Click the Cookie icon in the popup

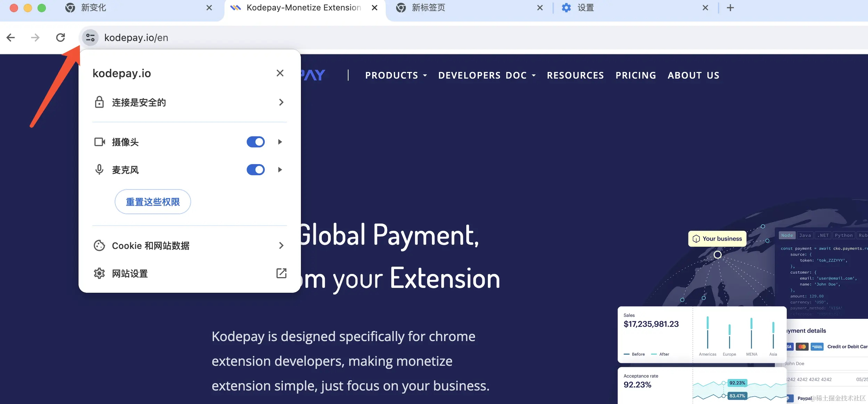[99, 245]
